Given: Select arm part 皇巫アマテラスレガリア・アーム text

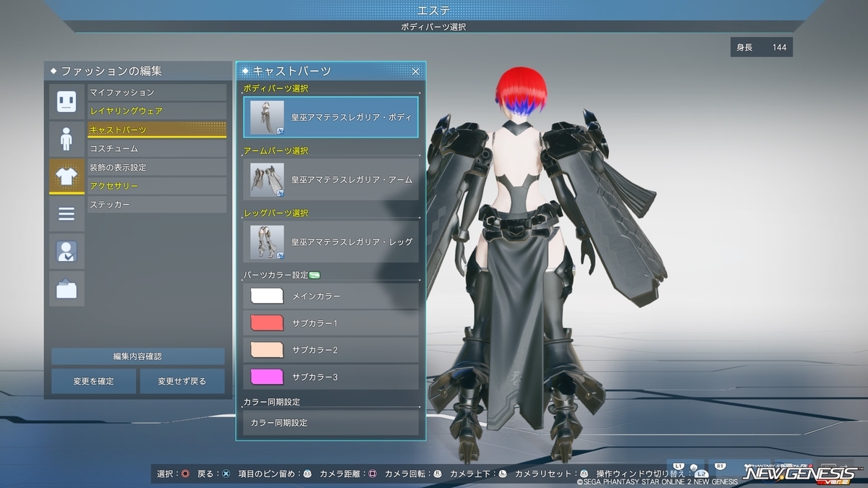Looking at the screenshot, I should [352, 180].
